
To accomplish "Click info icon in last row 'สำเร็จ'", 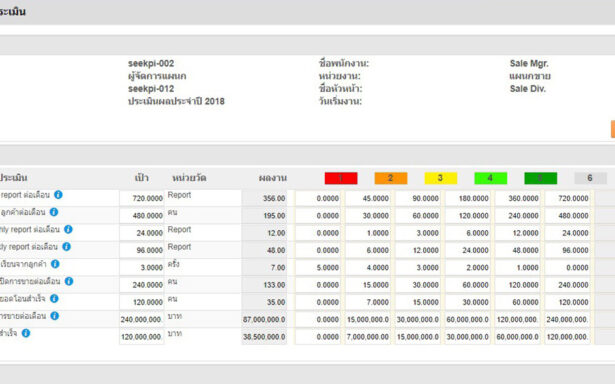I will 25,333.
